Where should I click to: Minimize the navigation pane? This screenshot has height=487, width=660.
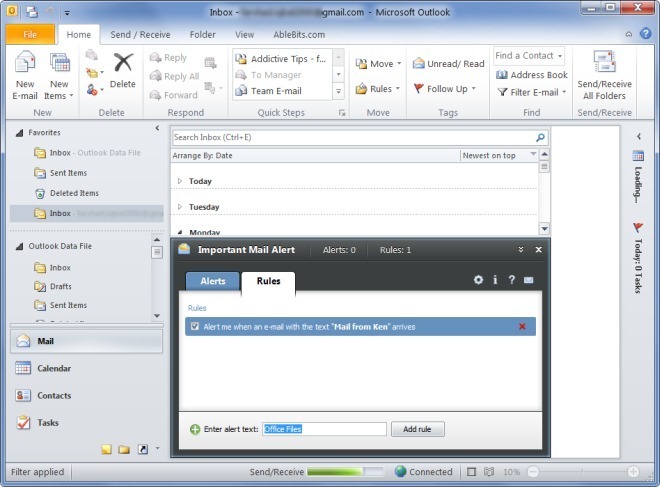point(157,128)
